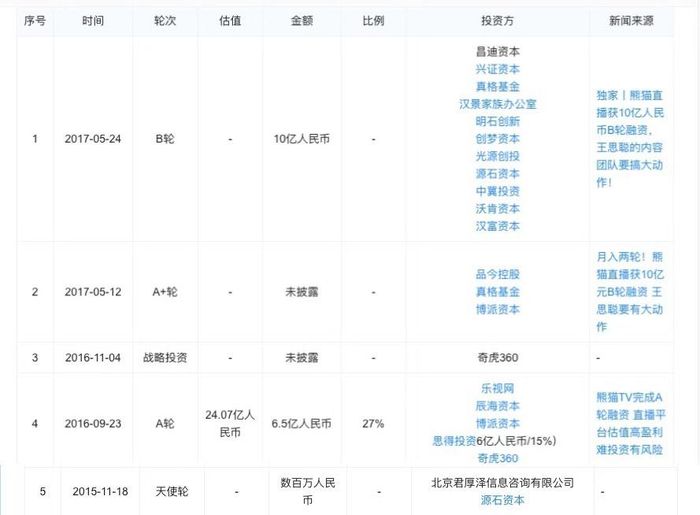This screenshot has height=515, width=700.
Task: Click the 估值 column header
Action: coord(230,21)
